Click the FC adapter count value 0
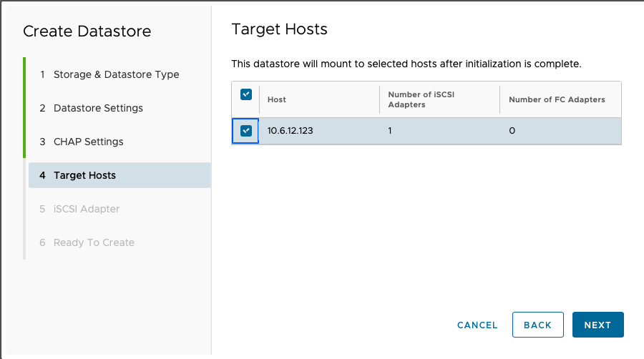644x359 pixels. coord(512,131)
